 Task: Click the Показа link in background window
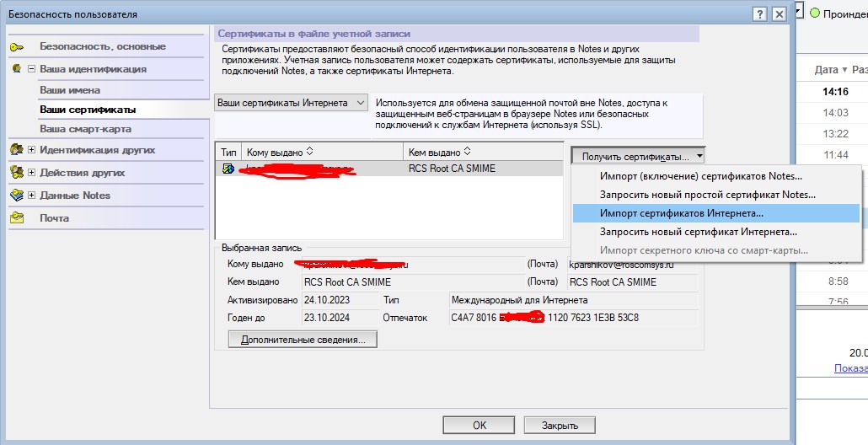(851, 368)
